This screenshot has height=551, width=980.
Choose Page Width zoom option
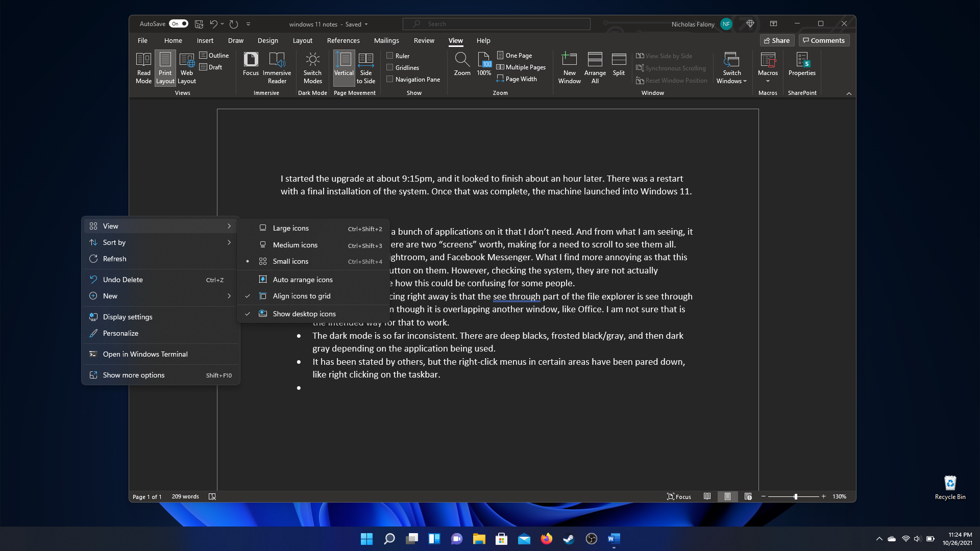[x=517, y=79]
